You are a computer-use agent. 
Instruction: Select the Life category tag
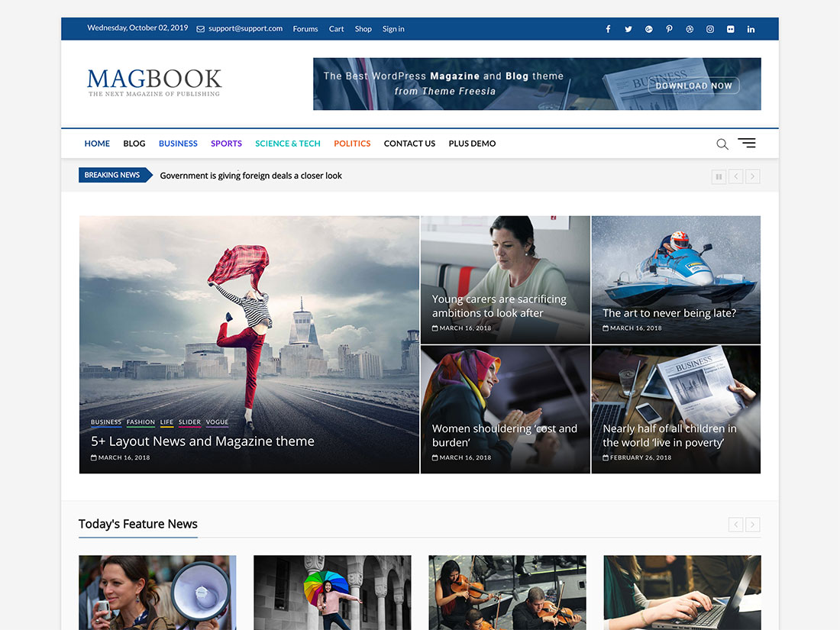(x=166, y=422)
